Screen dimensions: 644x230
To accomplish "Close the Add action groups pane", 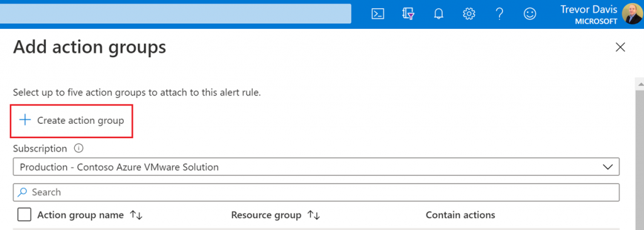I will 620,47.
